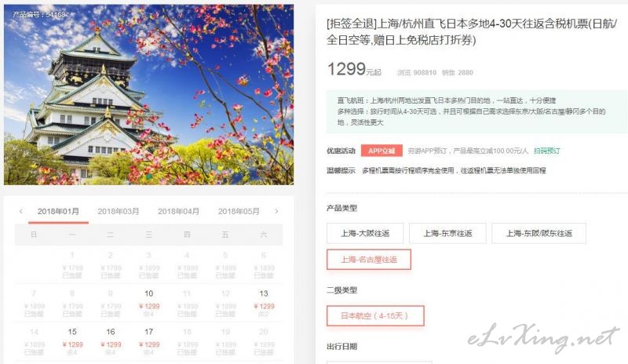Image resolution: width=628 pixels, height=364 pixels.
Task: Pick January 13 departure at ¥1299
Action: pyautogui.click(x=264, y=303)
